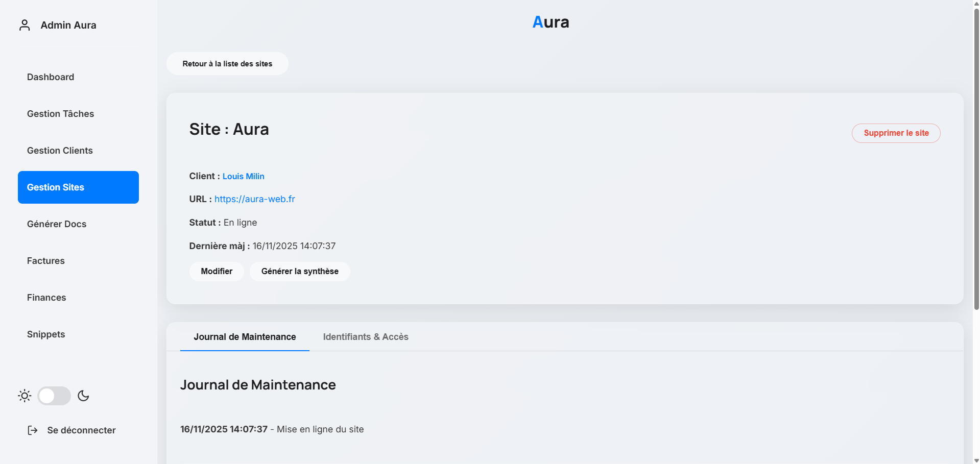Click the Aura logo at the top

[x=551, y=22]
